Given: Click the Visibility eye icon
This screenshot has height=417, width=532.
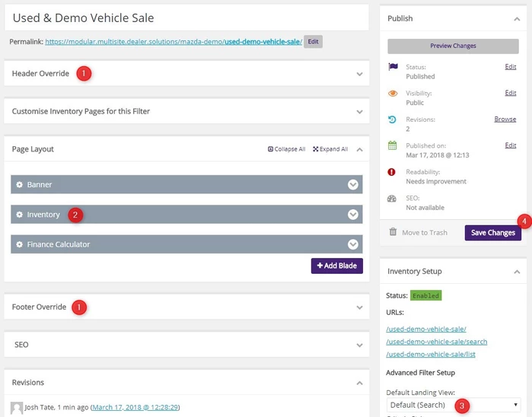Looking at the screenshot, I should point(393,94).
